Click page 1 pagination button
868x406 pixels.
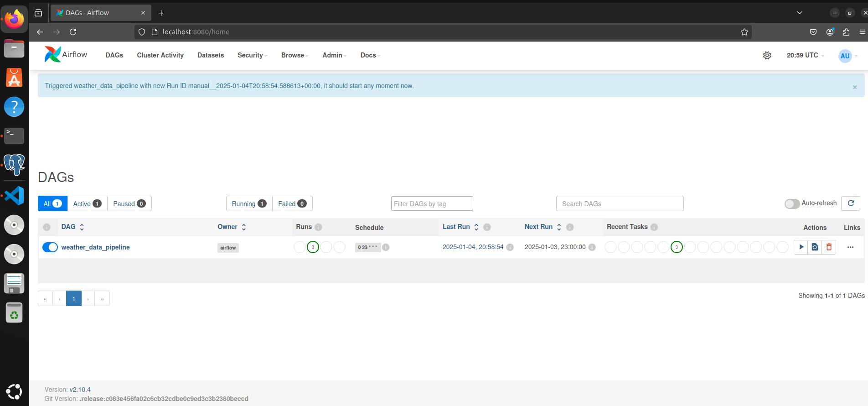(74, 298)
